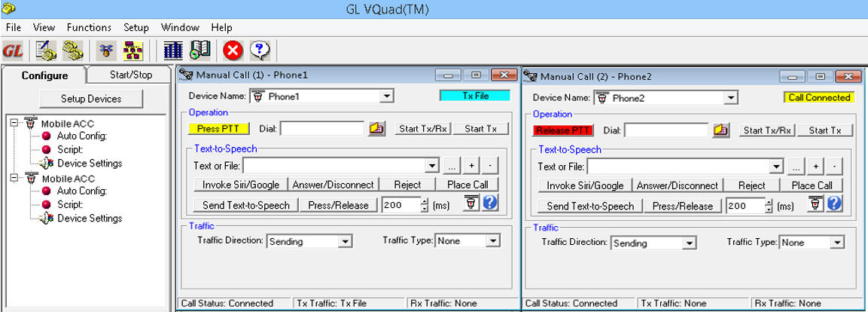Click the Manual Call (1) window title icon
The image size is (868, 312).
click(186, 75)
